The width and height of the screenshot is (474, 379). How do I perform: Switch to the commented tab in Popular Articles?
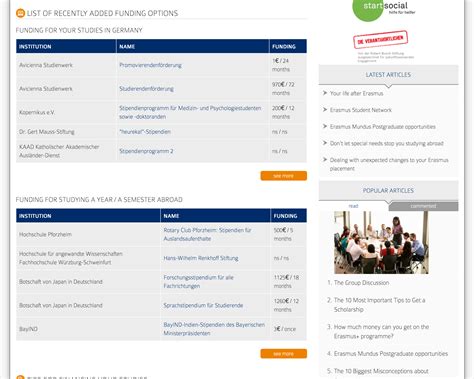423,206
